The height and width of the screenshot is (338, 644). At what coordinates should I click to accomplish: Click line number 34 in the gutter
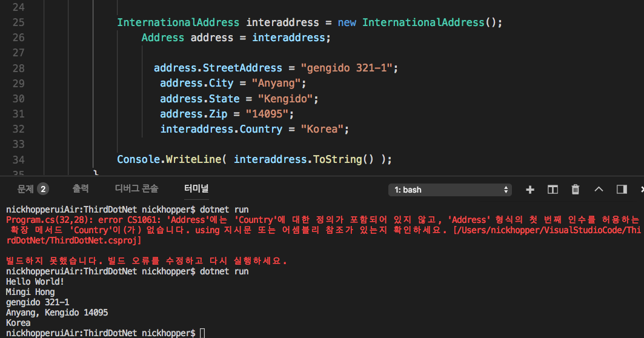tap(19, 160)
